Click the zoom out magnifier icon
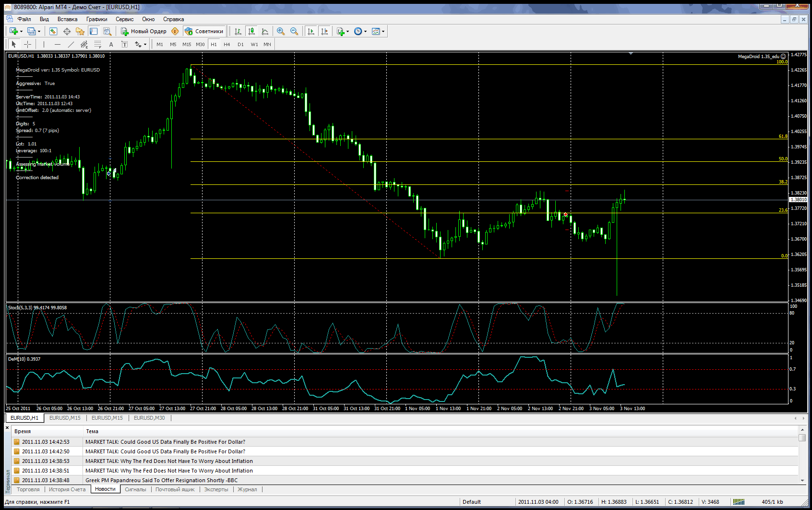This screenshot has width=812, height=510. [294, 31]
